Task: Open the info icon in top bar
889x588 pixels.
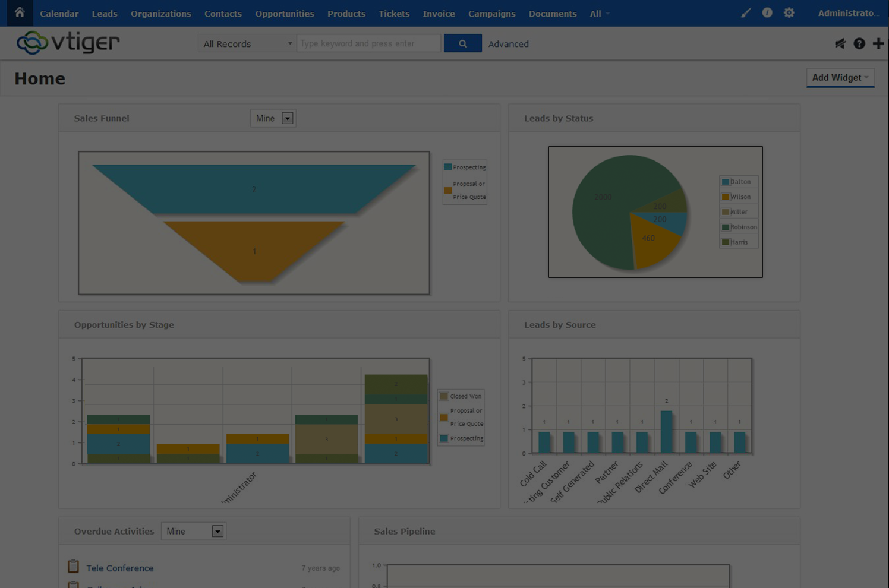Action: point(767,13)
